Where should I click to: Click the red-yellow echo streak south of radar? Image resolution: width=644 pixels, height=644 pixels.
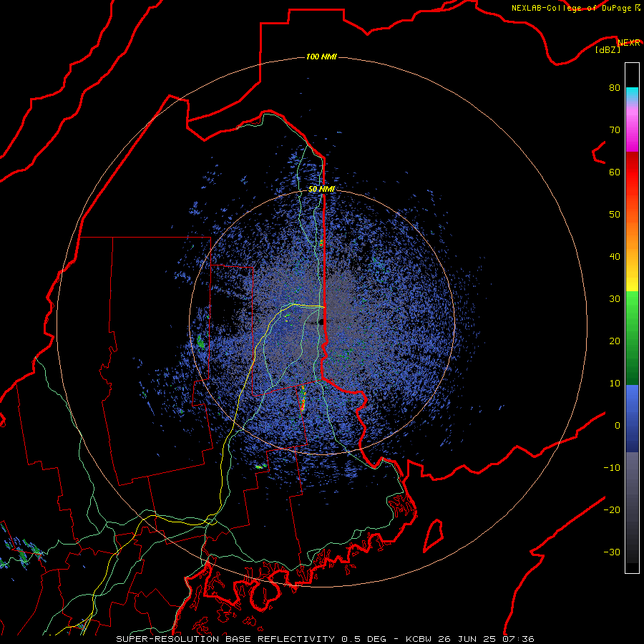pyautogui.click(x=303, y=399)
